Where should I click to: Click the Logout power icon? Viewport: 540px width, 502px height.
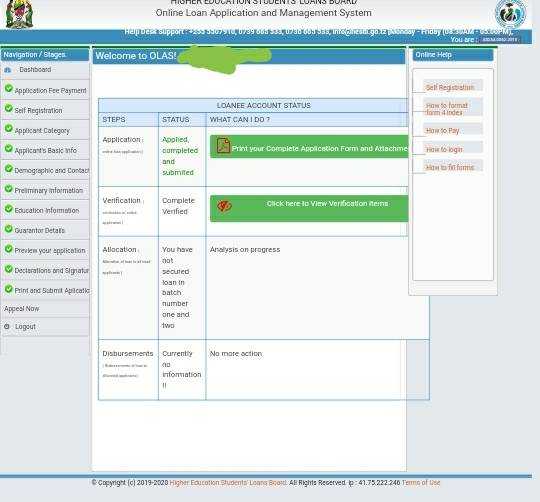[7, 326]
